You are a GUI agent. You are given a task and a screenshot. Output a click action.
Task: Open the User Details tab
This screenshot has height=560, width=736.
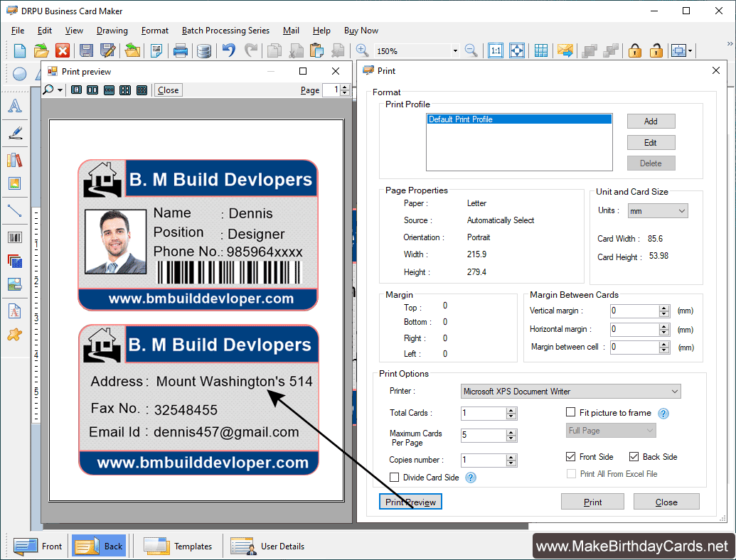coord(267,546)
